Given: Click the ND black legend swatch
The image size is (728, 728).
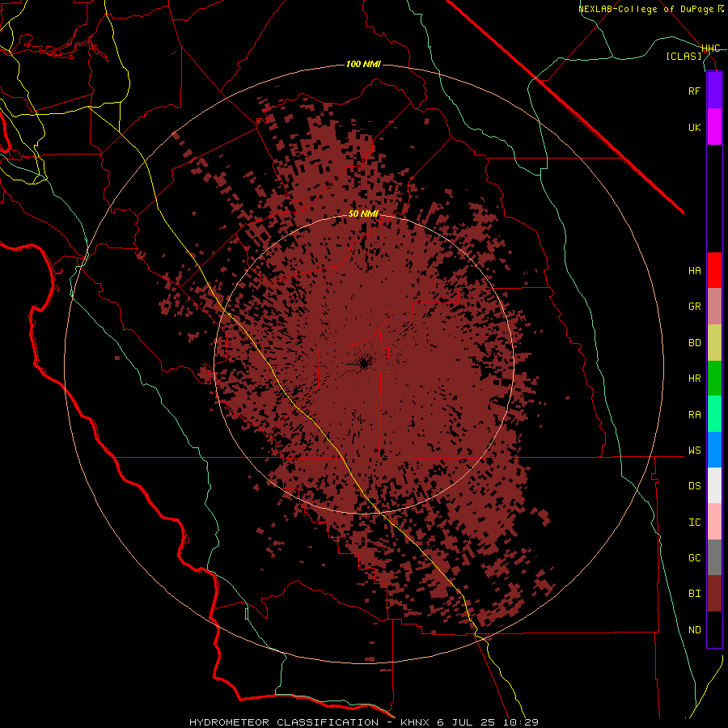Looking at the screenshot, I should click(x=714, y=629).
